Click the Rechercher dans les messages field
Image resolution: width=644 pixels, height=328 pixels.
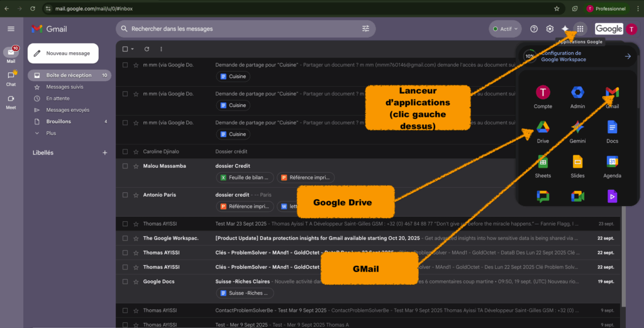click(239, 29)
